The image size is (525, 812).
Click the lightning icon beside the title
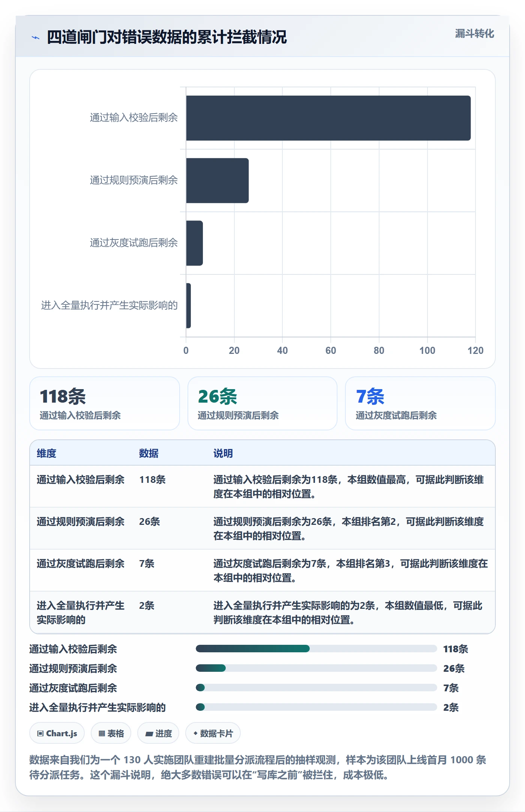(x=36, y=37)
